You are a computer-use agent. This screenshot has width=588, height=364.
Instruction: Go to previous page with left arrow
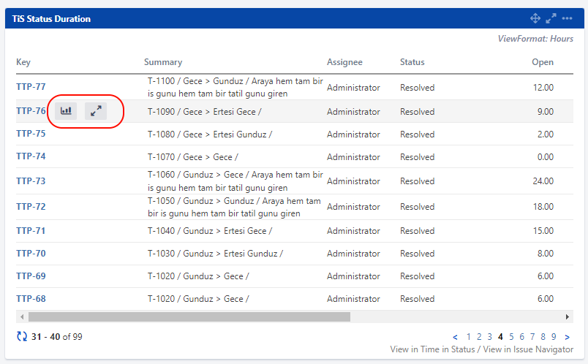[456, 337]
